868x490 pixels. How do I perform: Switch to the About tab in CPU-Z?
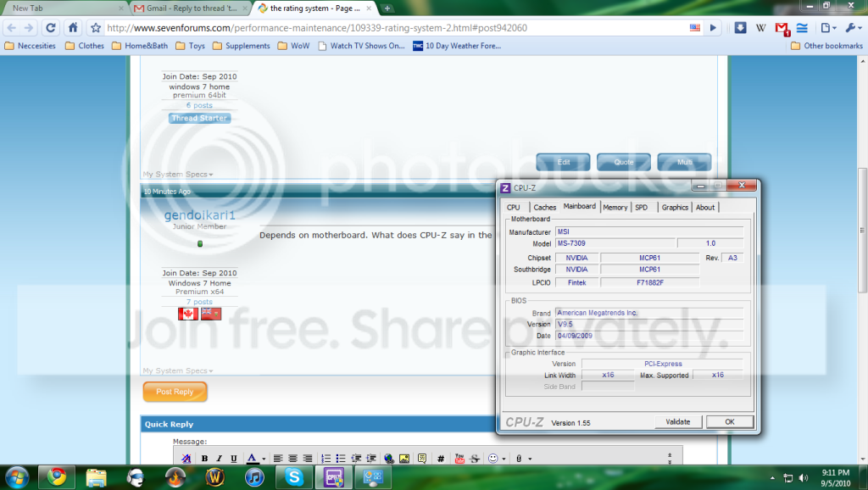(704, 207)
